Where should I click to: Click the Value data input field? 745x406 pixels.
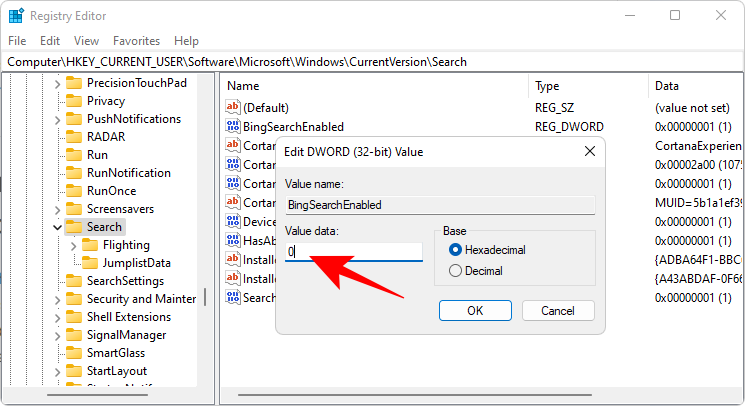(353, 252)
